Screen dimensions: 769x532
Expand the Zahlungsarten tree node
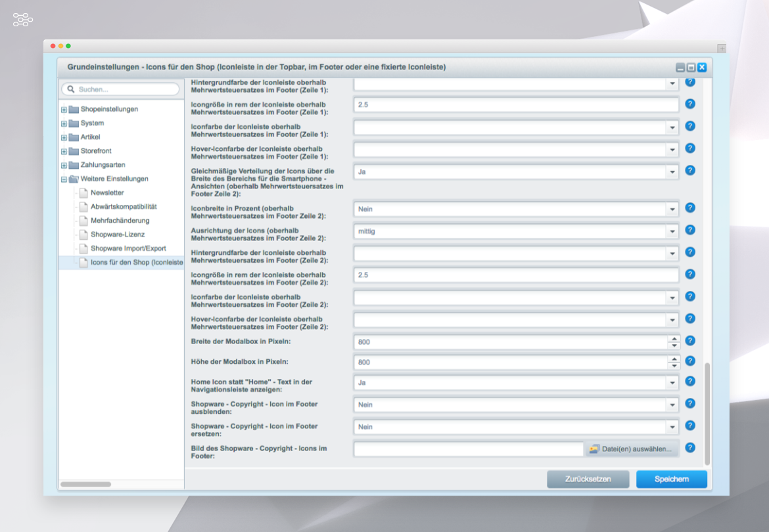point(64,165)
